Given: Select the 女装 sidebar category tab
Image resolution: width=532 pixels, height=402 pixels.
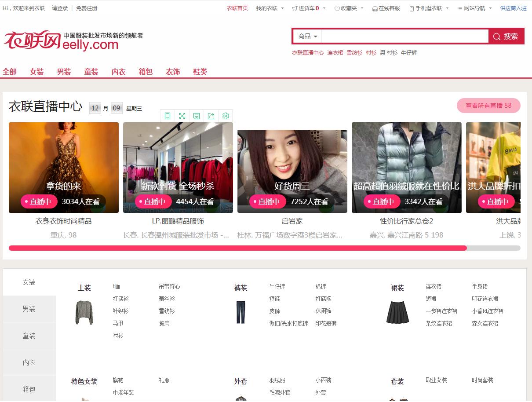Looking at the screenshot, I should 29,282.
